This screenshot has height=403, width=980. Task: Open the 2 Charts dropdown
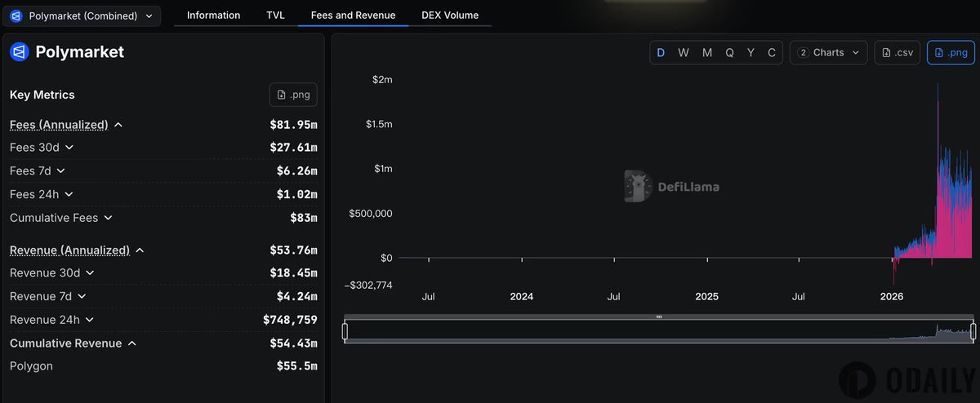click(828, 52)
